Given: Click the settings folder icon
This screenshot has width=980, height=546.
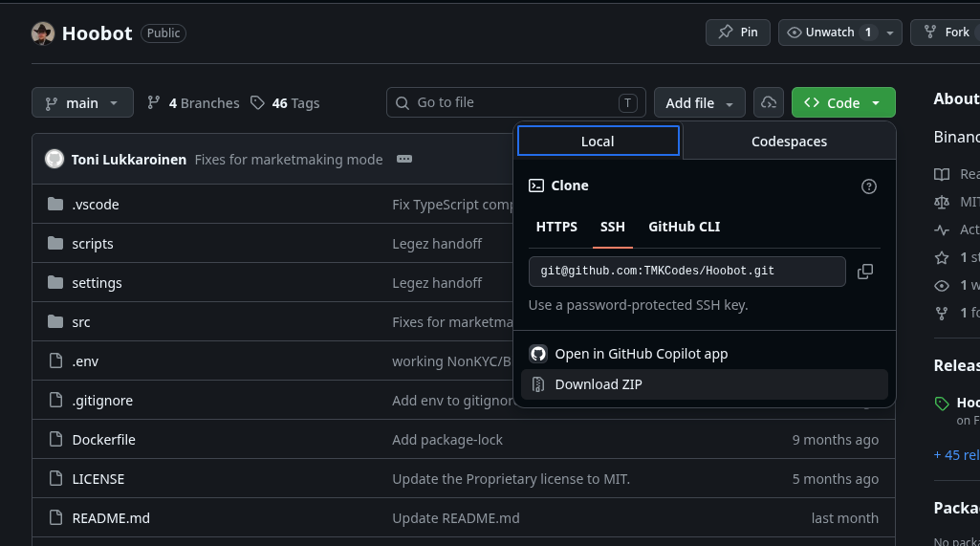Looking at the screenshot, I should 55,283.
